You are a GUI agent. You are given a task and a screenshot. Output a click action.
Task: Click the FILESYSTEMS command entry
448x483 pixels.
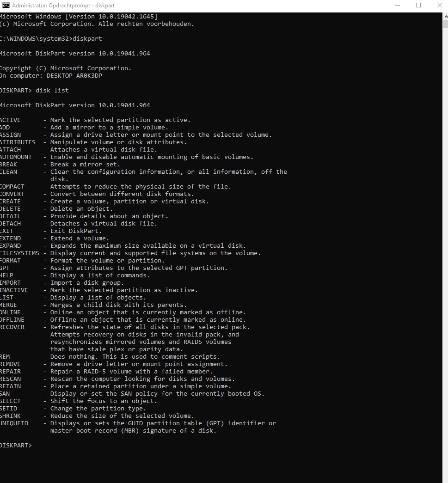[20, 253]
